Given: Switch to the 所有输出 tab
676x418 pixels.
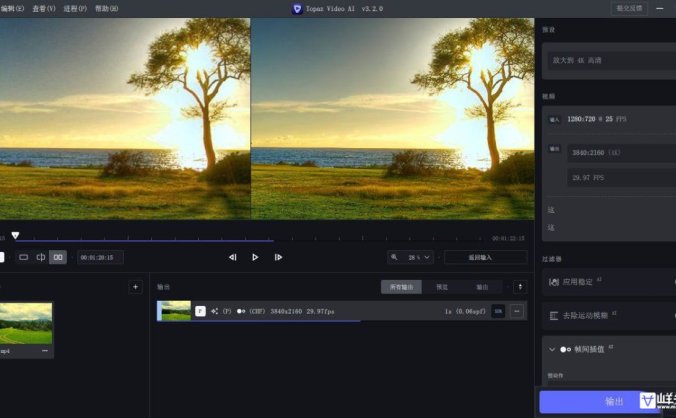Looking at the screenshot, I should pyautogui.click(x=401, y=287).
